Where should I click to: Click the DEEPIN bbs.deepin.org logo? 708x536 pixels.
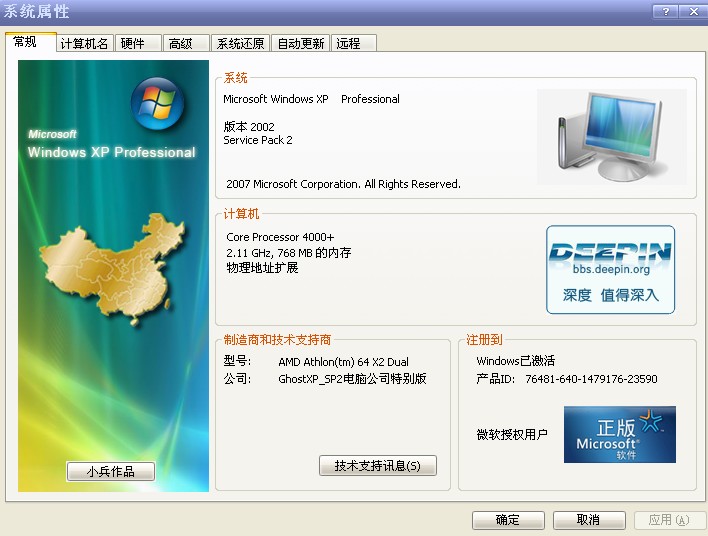(610, 270)
